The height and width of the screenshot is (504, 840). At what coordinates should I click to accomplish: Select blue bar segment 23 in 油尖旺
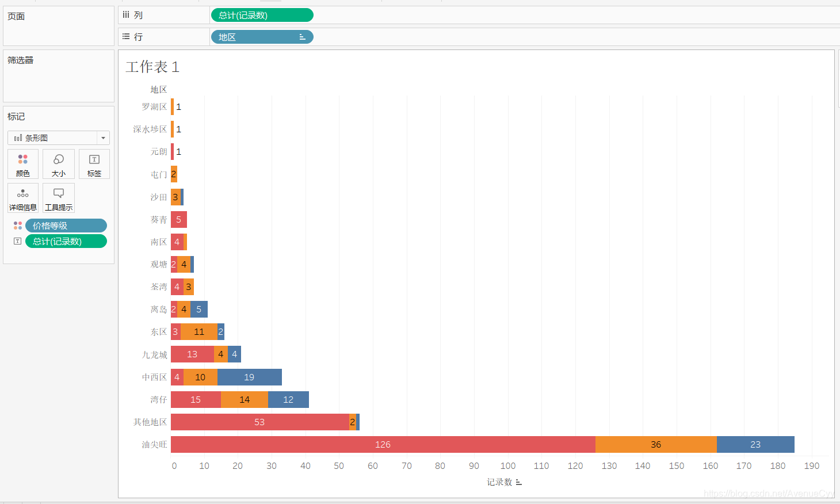pos(755,444)
